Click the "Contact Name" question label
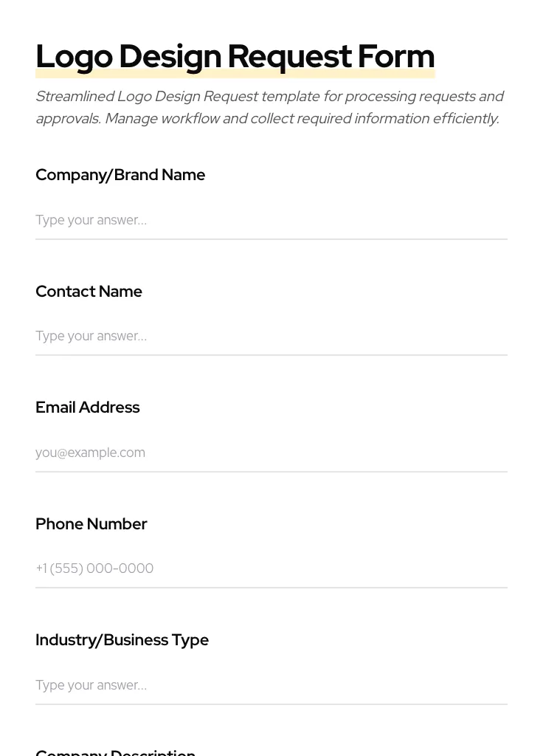Screen dimensions: 543x756 click(89, 292)
